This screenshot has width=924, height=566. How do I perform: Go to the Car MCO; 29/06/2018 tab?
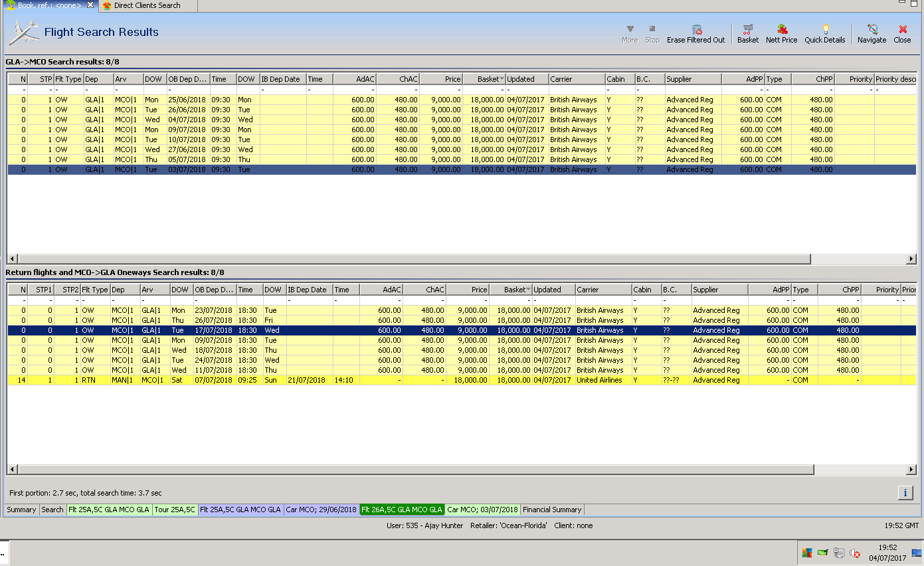pos(321,510)
